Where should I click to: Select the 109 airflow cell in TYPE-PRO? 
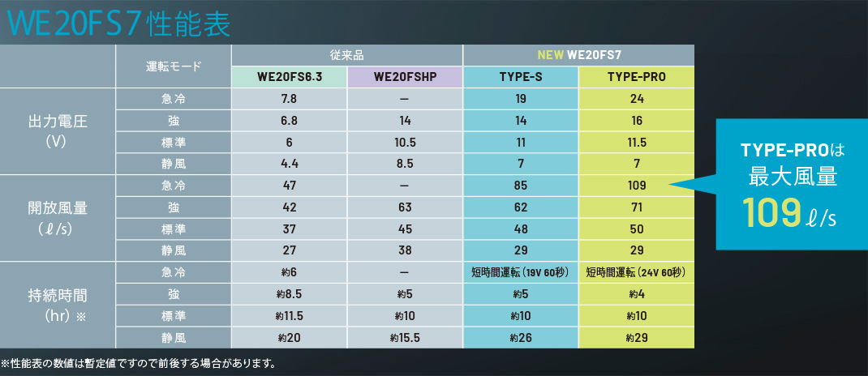[x=637, y=186]
